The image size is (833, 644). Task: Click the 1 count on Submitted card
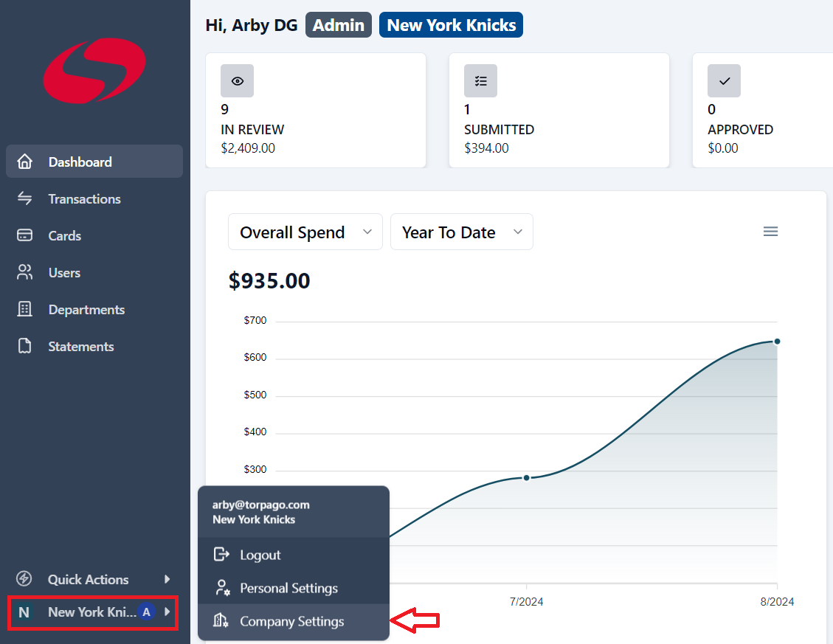click(467, 109)
